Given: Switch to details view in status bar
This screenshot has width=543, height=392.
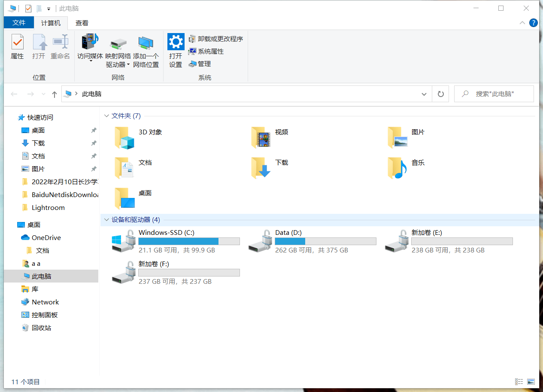Looking at the screenshot, I should click(x=519, y=381).
